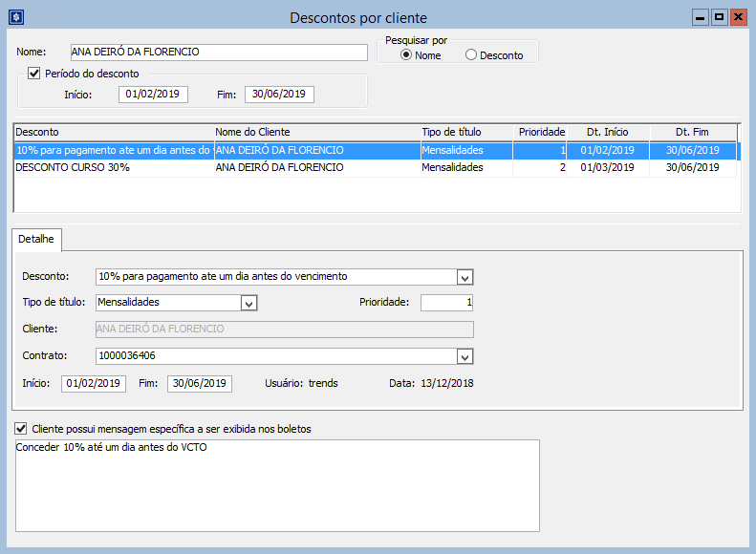Open the Tipo de título dropdown
Viewport: 756px width, 554px height.
(x=248, y=303)
